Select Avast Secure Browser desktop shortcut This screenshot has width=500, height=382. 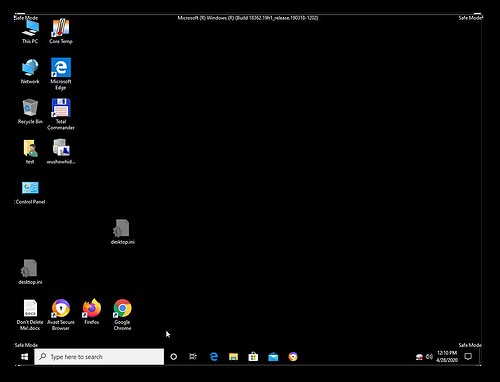pos(61,315)
